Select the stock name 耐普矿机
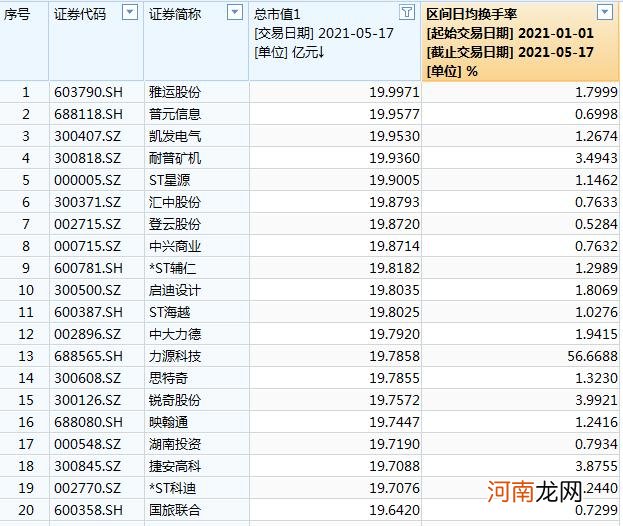This screenshot has height=526, width=623. (x=175, y=158)
